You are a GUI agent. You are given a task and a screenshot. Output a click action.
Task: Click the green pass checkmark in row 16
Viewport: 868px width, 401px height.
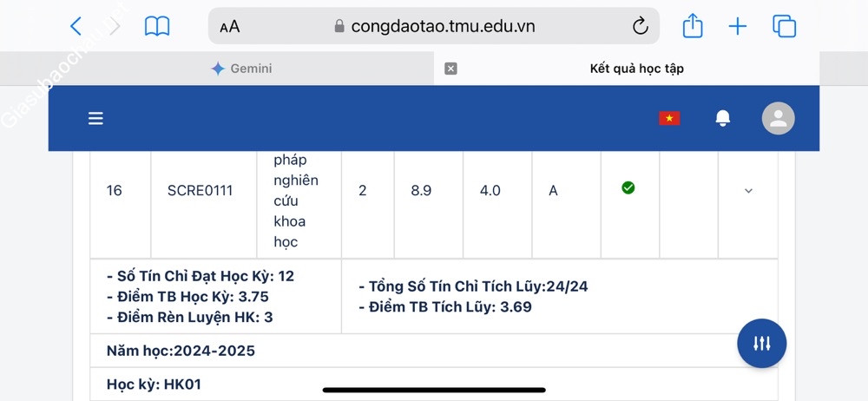pos(628,187)
